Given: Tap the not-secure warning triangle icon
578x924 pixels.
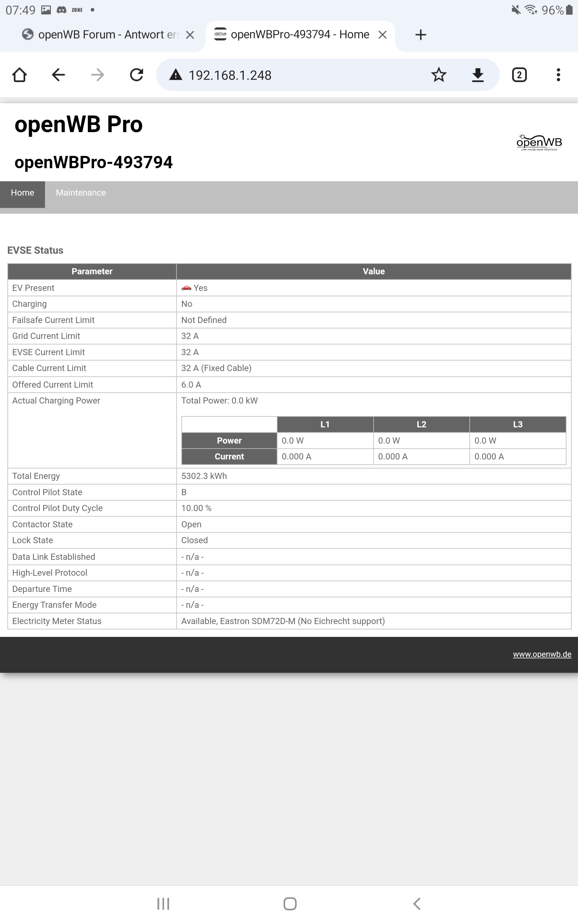Looking at the screenshot, I should (x=176, y=75).
